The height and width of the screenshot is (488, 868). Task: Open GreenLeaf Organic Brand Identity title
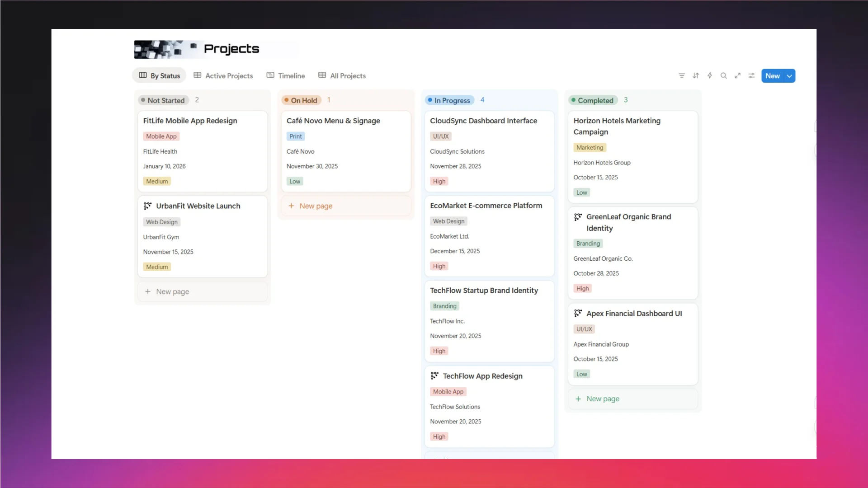point(628,222)
